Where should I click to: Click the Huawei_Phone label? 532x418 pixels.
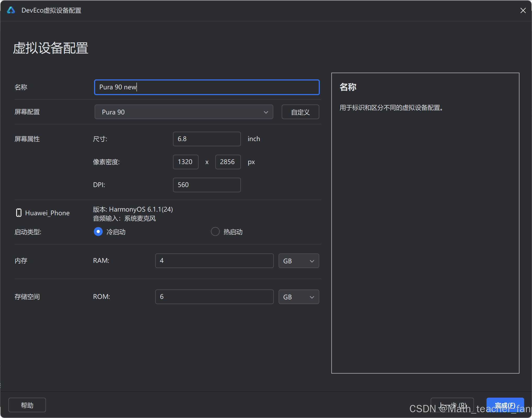click(x=47, y=213)
